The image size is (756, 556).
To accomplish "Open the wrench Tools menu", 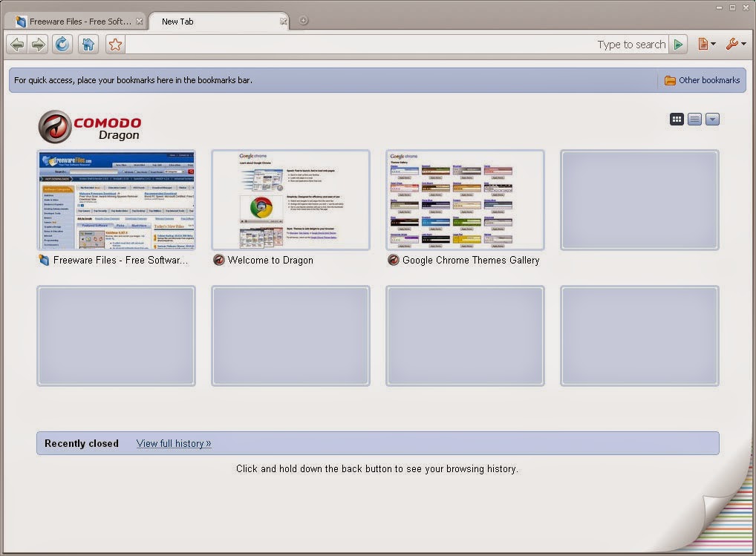I will click(736, 45).
